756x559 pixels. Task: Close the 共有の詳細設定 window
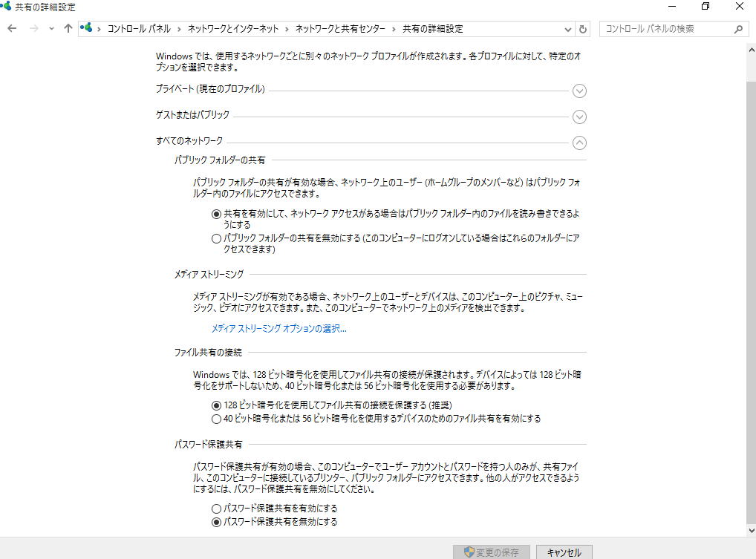tap(739, 7)
